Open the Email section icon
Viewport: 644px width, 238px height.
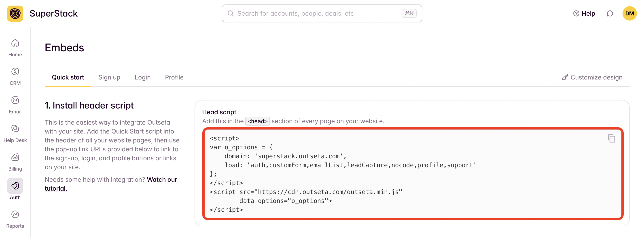(x=15, y=100)
